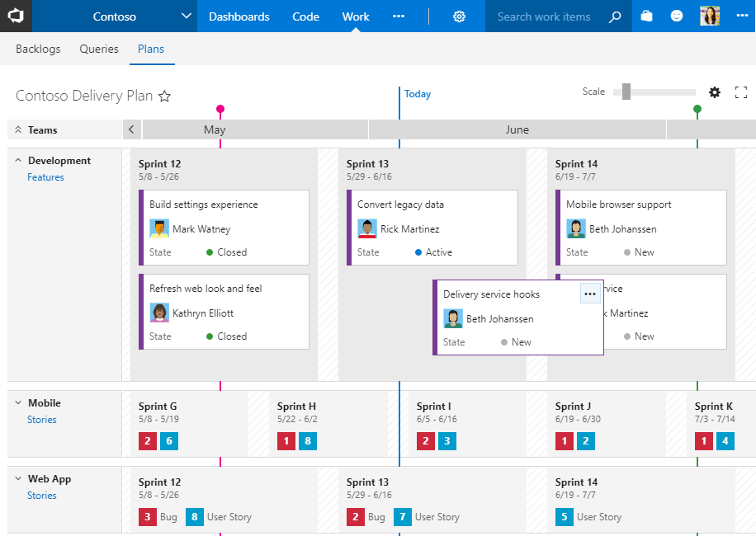The width and height of the screenshot is (756, 536).
Task: Open the user profile avatar
Action: [x=710, y=16]
